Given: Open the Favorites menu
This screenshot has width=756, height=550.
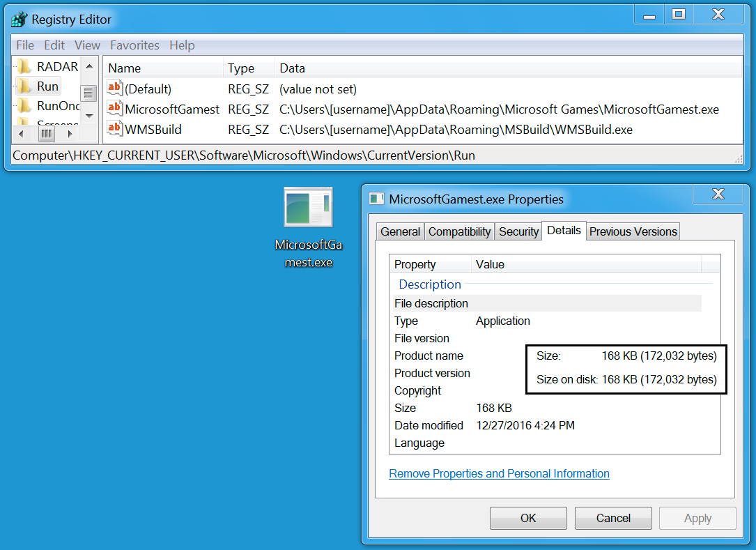Looking at the screenshot, I should tap(134, 45).
